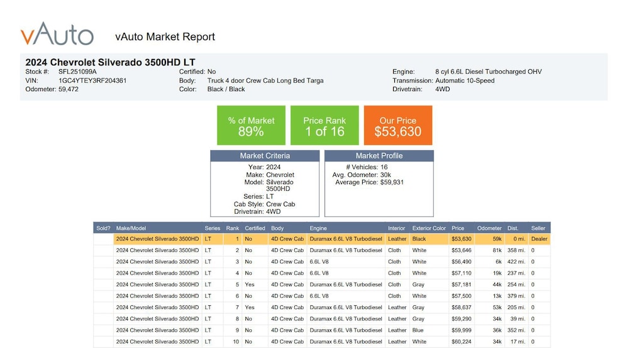Select the $60,224 price cell
This screenshot has width=644, height=348.
click(x=461, y=342)
